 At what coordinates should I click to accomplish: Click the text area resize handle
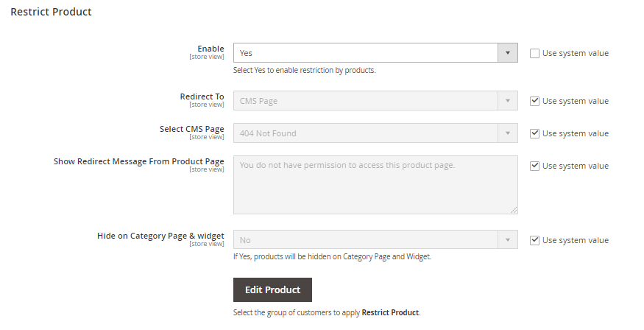(514, 210)
